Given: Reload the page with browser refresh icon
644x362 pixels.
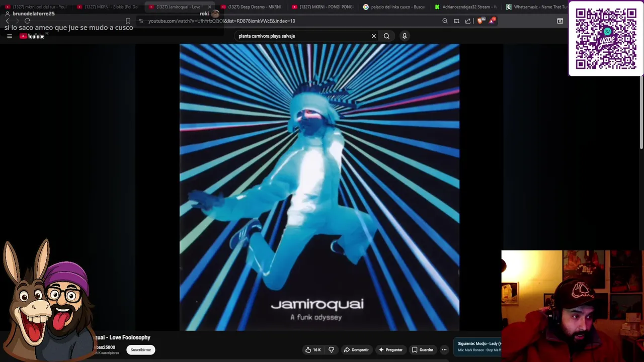Looking at the screenshot, I should tap(27, 21).
